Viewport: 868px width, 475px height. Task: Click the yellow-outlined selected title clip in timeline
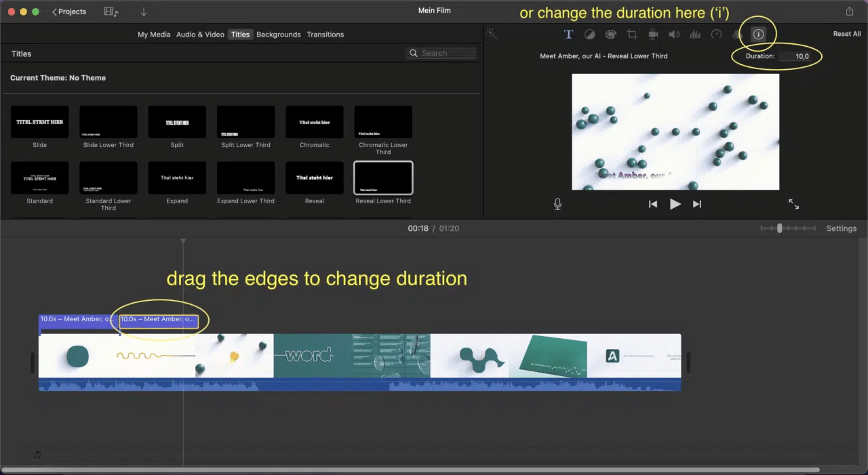pos(159,321)
